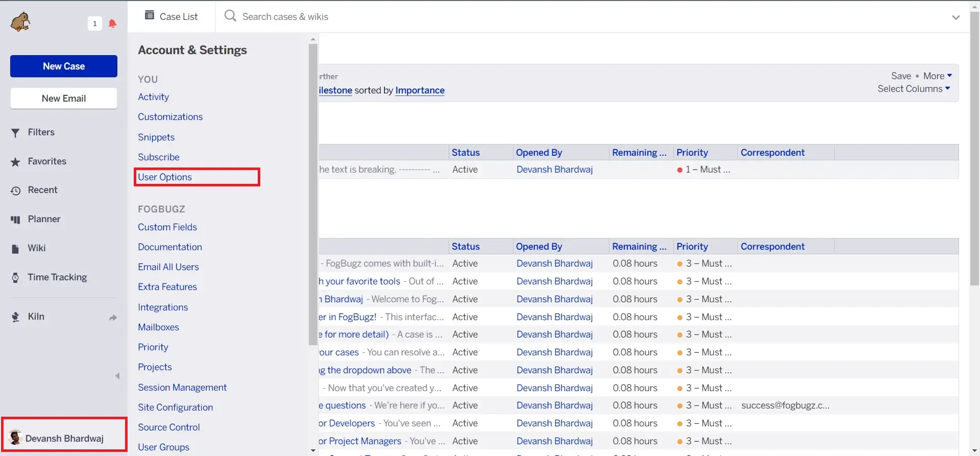The width and height of the screenshot is (980, 456).
Task: Open the Select Columns dropdown
Action: (914, 89)
